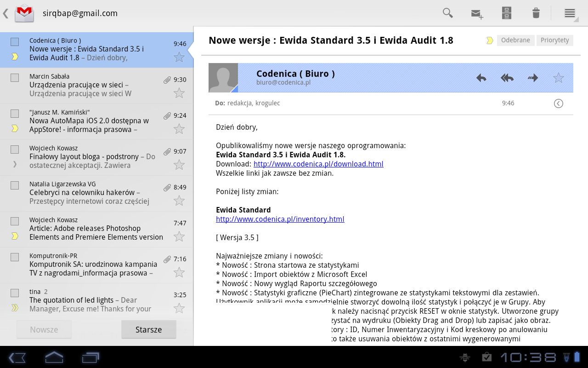Select checkbox for Janusz M. Kamiński email
The image size is (588, 368).
(15, 114)
